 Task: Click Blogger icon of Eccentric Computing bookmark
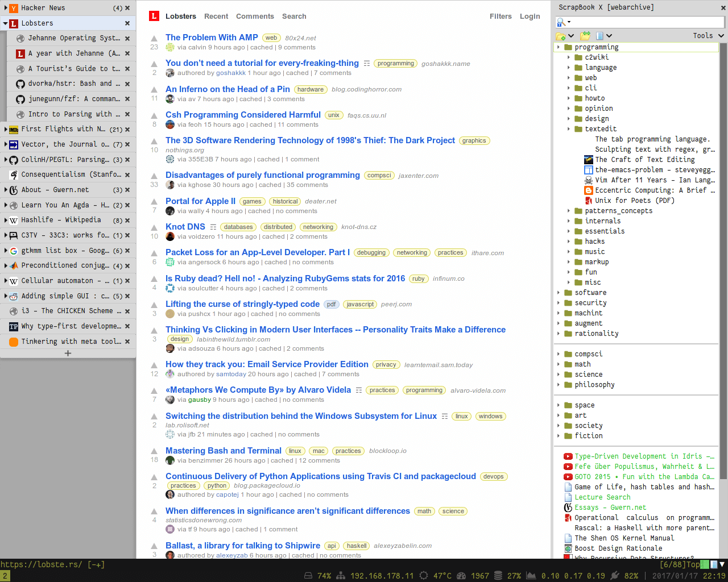589,190
